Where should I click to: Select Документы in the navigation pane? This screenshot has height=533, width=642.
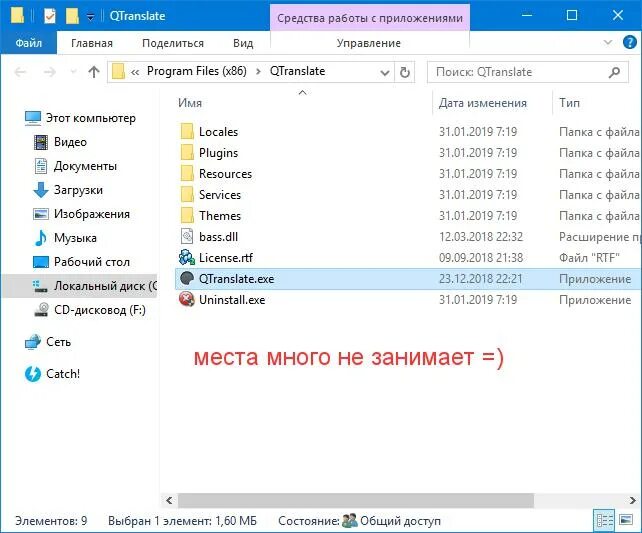click(85, 166)
